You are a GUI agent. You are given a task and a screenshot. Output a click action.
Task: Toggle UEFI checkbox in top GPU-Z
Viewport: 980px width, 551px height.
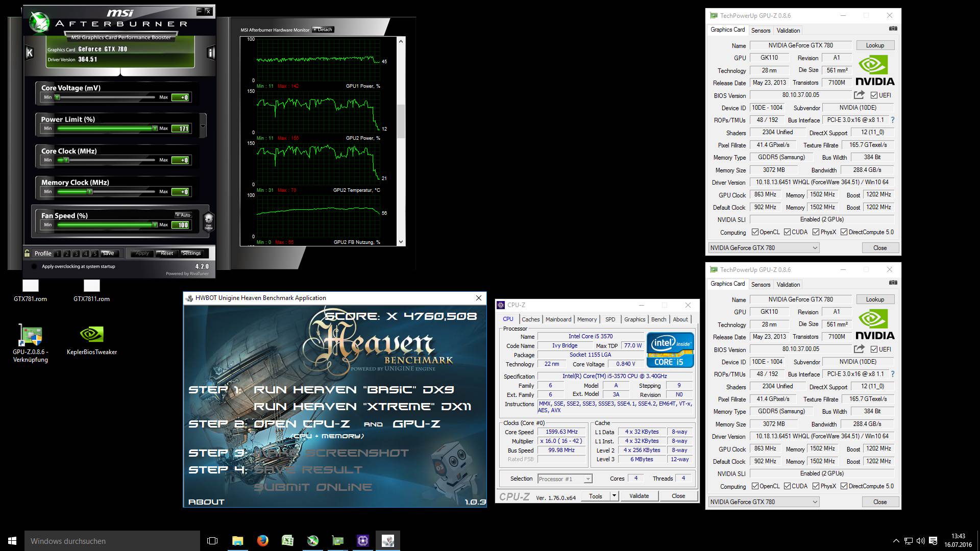pos(874,95)
